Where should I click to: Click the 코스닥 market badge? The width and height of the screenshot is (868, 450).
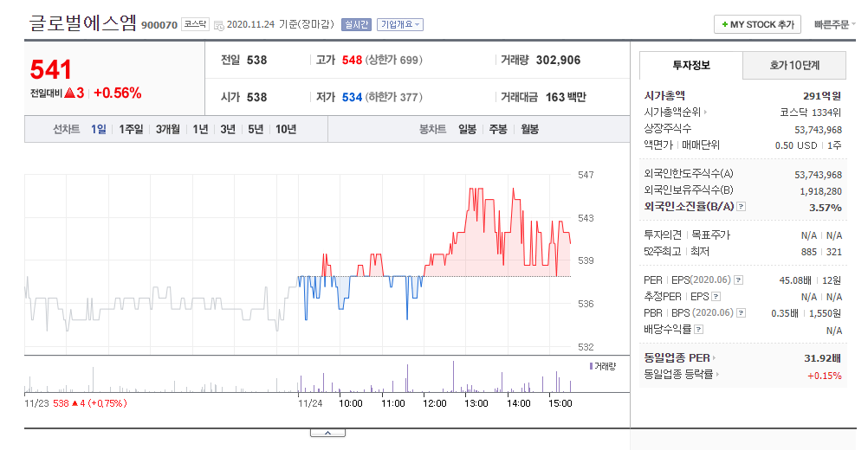pyautogui.click(x=196, y=24)
